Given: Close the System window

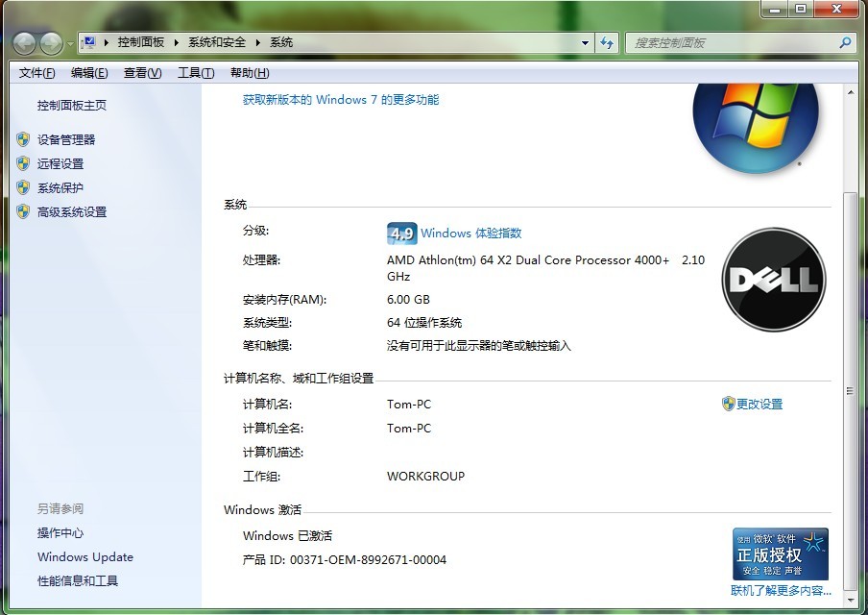Looking at the screenshot, I should [837, 9].
